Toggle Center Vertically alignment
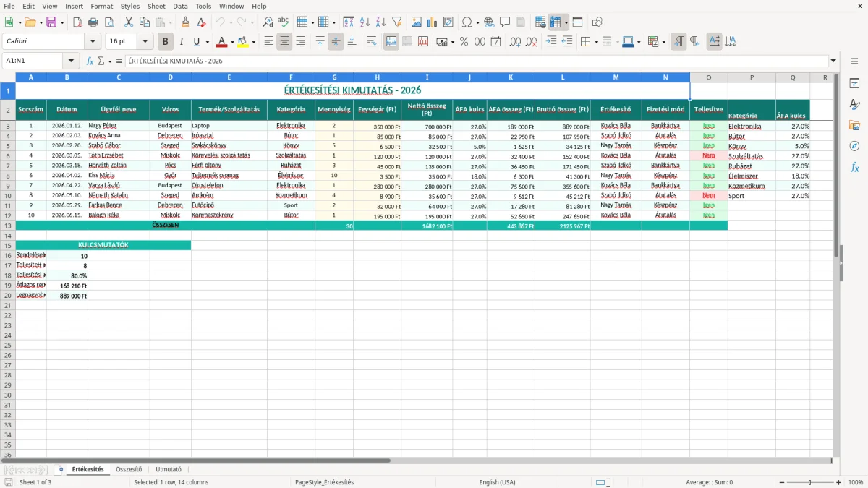Viewport: 868px width, 488px height. click(336, 42)
